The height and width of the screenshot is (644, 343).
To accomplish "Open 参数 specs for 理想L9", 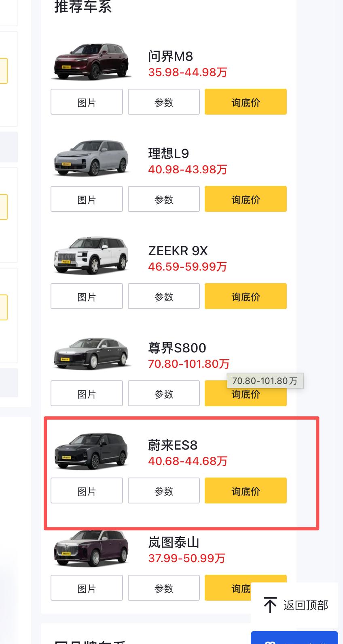I will [x=163, y=199].
